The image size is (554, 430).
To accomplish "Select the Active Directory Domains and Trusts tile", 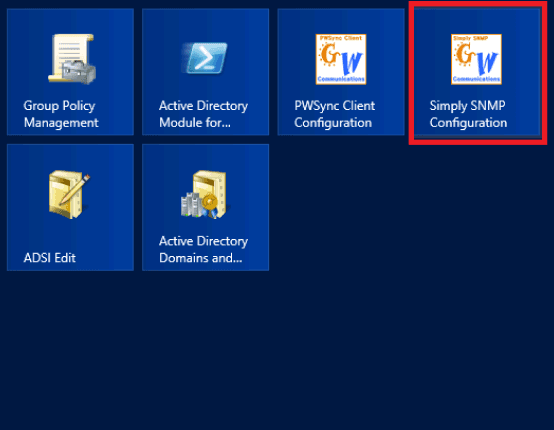I will point(206,207).
